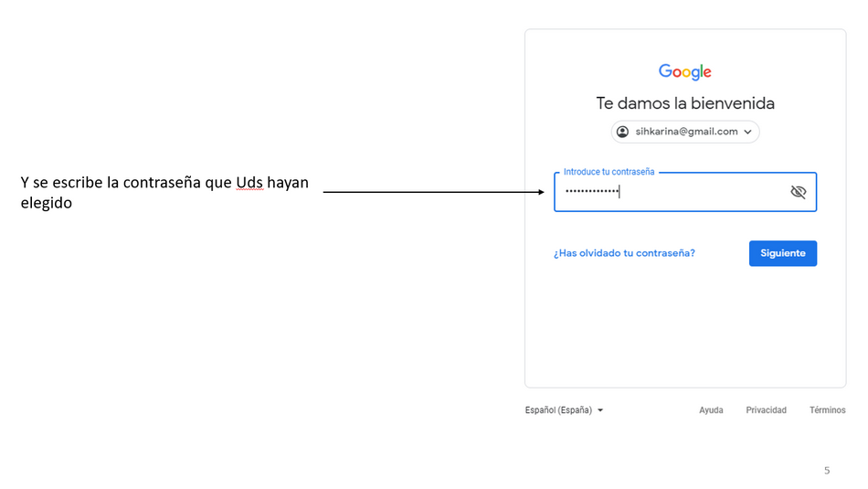Click the Introduce tu contraseña field label
This screenshot has width=868, height=489.
pos(609,172)
